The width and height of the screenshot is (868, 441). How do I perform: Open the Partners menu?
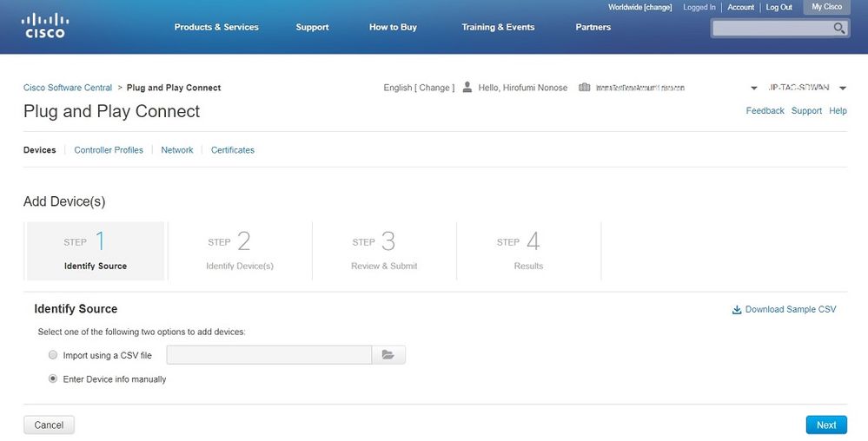click(593, 27)
